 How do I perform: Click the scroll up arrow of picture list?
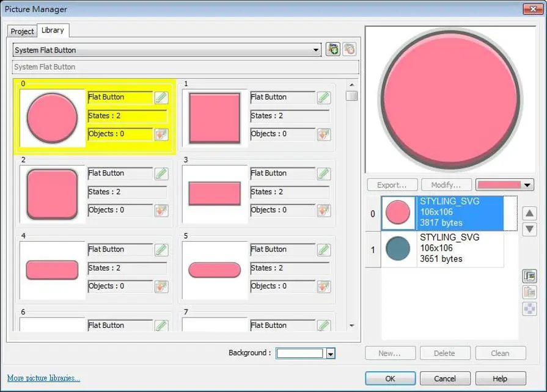pos(351,85)
